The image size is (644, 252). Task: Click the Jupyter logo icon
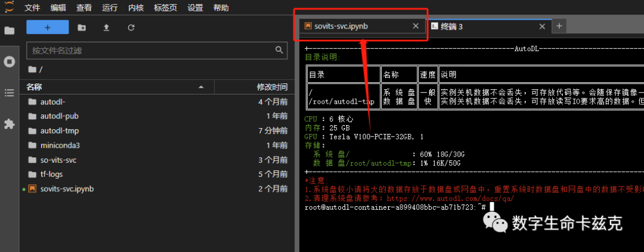(x=9, y=7)
